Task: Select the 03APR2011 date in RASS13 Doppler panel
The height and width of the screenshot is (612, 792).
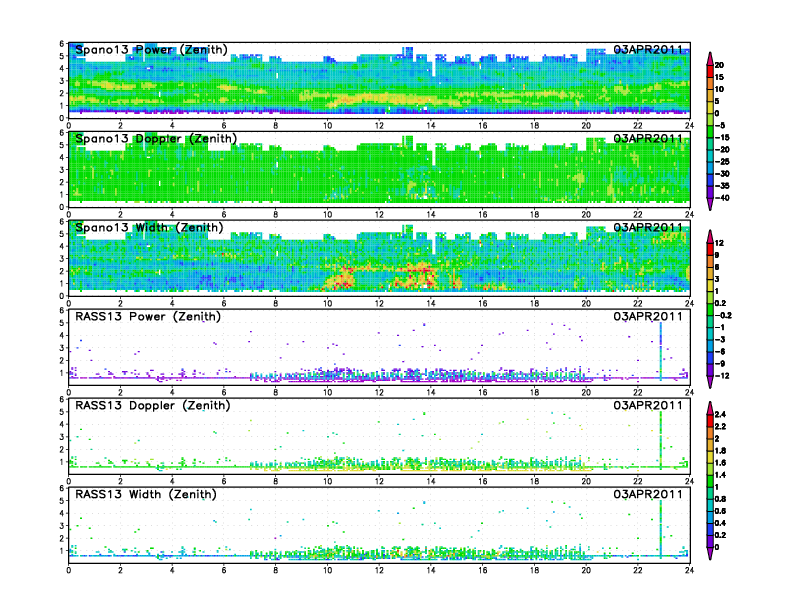Action: pos(648,405)
